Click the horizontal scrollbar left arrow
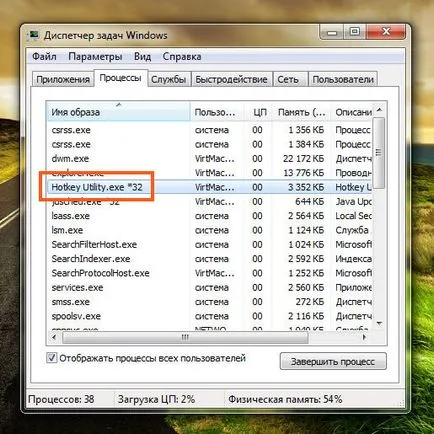 tap(54, 337)
